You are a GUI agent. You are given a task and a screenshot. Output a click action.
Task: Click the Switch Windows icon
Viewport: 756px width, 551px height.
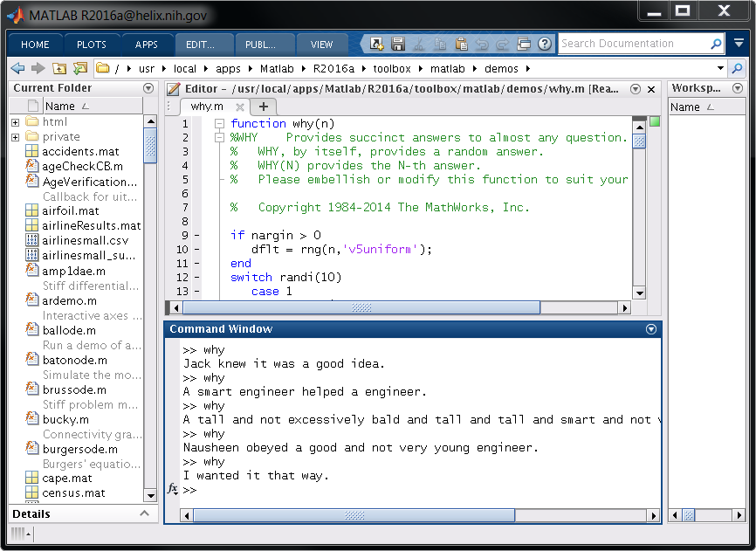point(524,45)
